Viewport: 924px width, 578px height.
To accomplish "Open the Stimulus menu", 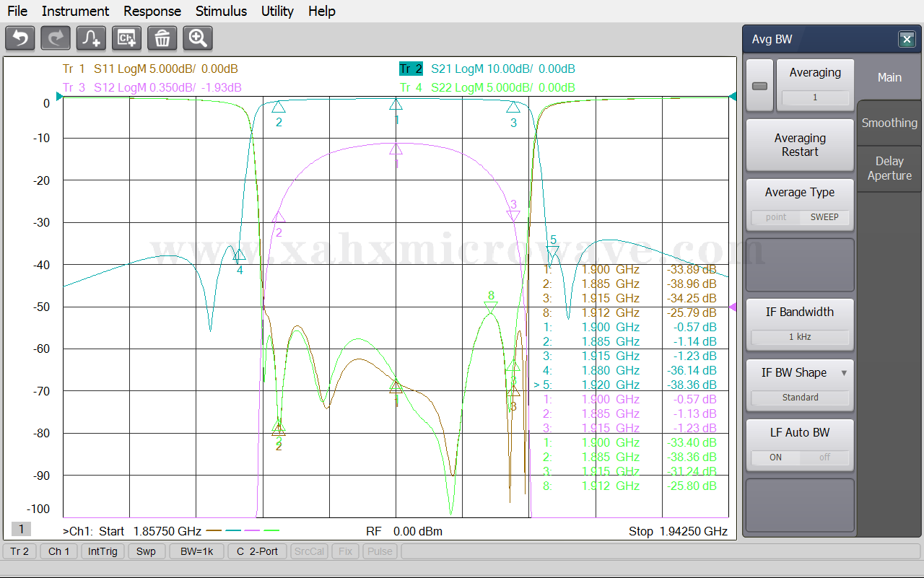I will pyautogui.click(x=221, y=11).
